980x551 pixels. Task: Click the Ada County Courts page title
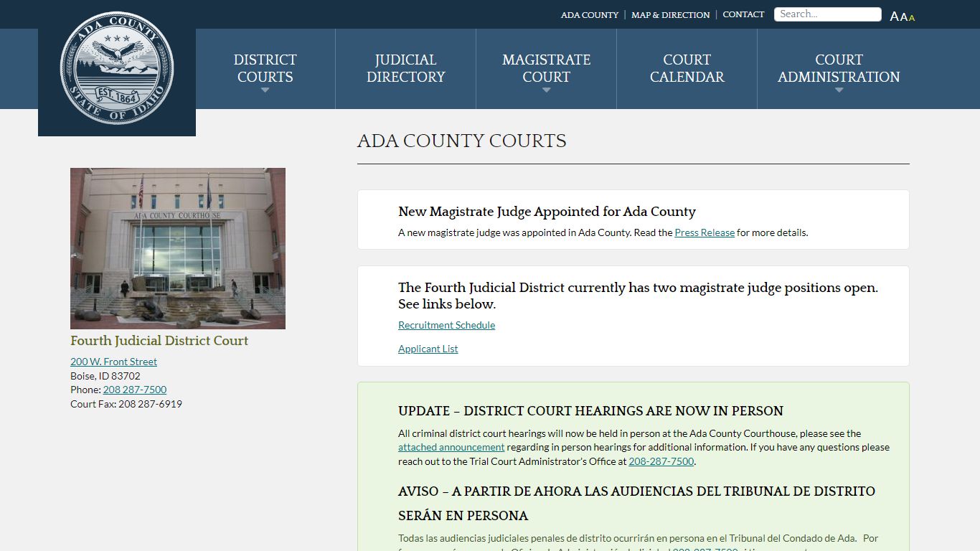462,141
